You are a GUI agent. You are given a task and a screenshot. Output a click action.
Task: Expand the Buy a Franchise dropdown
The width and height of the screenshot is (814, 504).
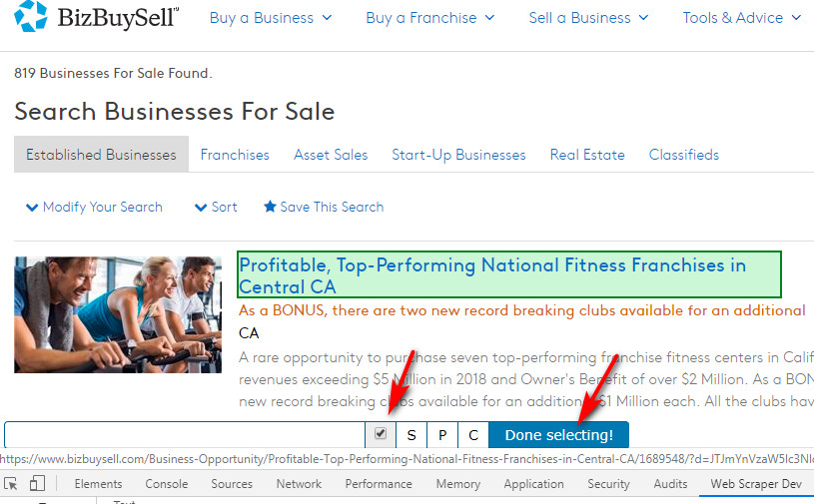click(x=429, y=18)
